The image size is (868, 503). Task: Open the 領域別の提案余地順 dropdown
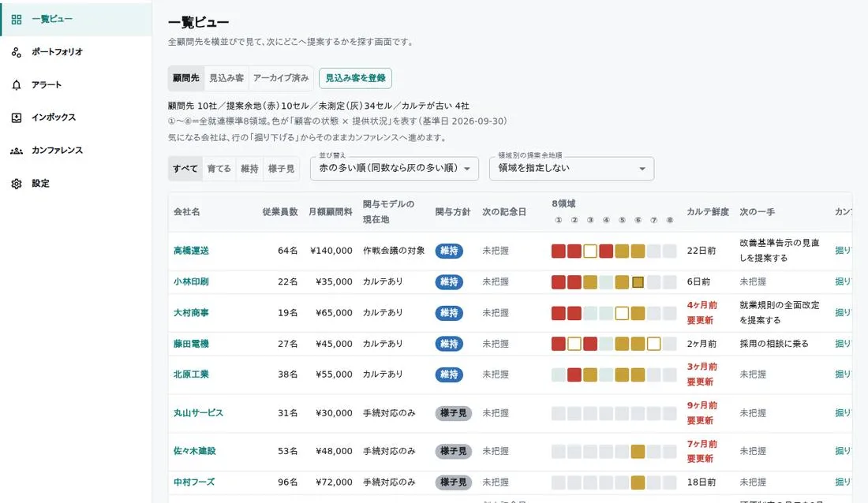tap(571, 168)
